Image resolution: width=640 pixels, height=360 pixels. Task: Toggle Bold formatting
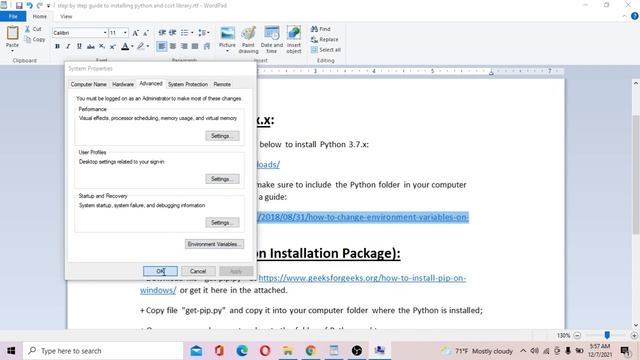tap(57, 46)
